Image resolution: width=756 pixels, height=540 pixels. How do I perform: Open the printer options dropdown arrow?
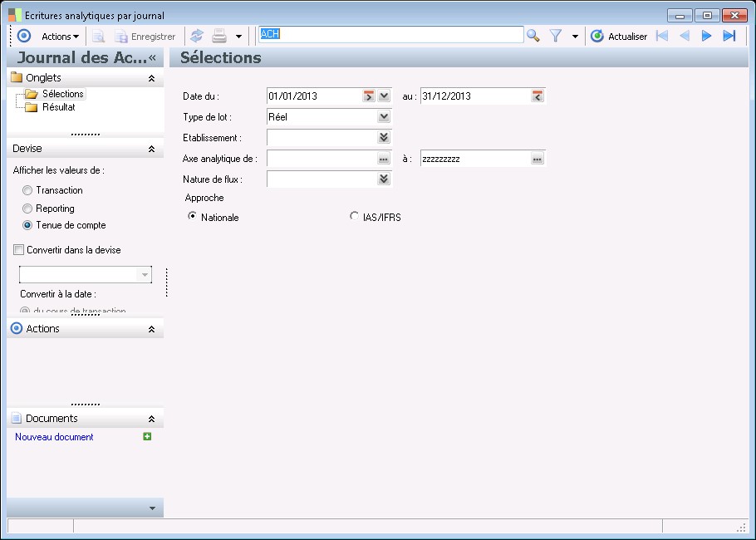(238, 37)
